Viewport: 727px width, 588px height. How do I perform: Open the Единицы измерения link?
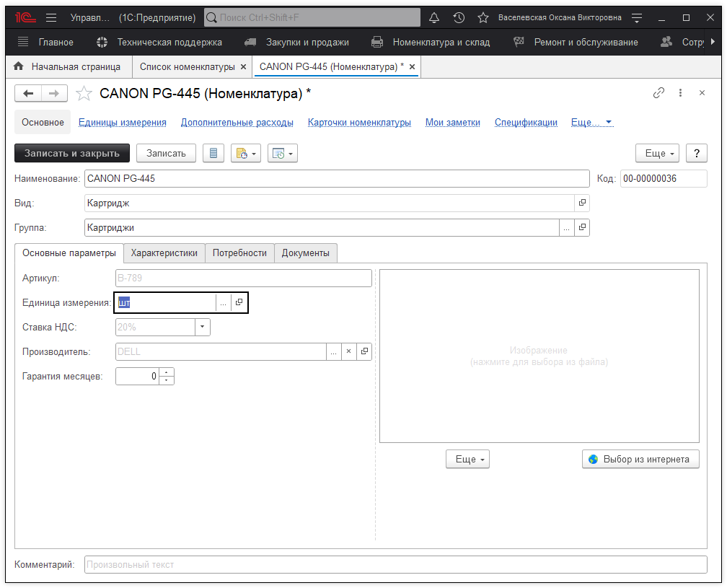(x=123, y=123)
